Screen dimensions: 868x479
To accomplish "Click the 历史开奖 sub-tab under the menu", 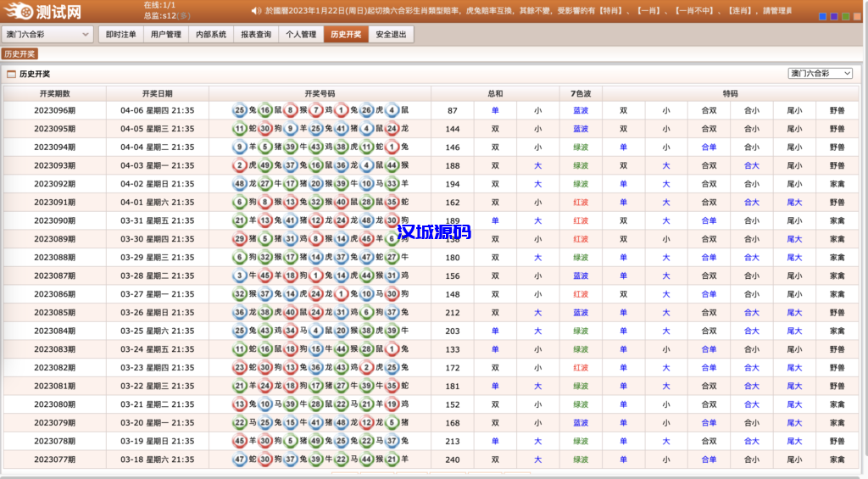I will click(20, 53).
